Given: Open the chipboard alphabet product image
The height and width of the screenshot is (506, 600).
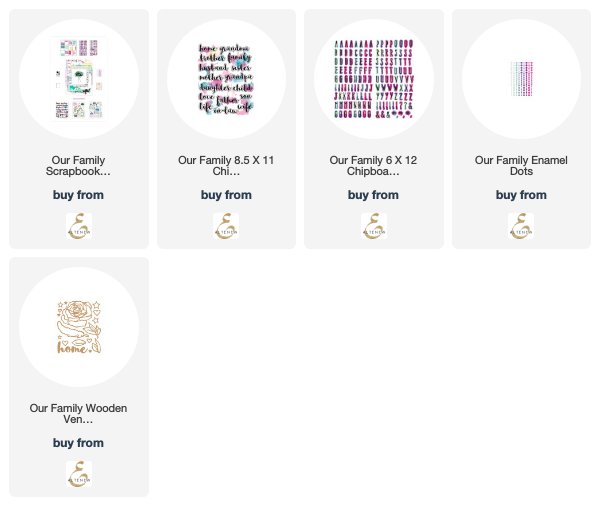Looking at the screenshot, I should [373, 79].
